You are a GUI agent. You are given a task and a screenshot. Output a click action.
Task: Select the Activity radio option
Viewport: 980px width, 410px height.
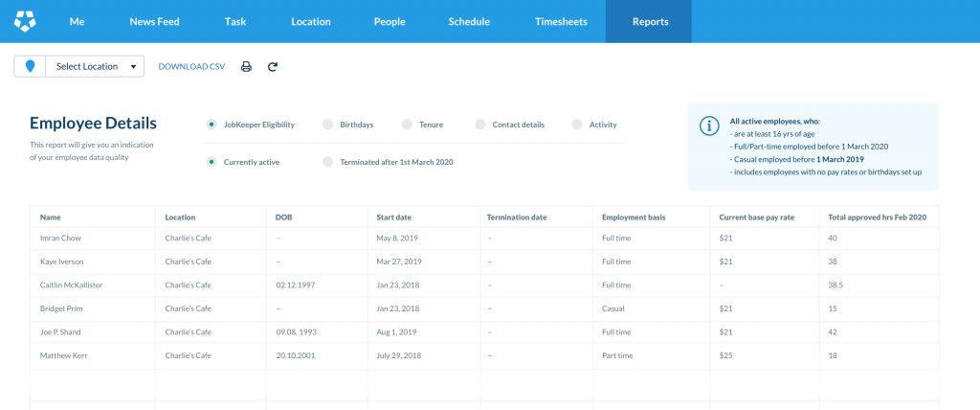tap(577, 125)
